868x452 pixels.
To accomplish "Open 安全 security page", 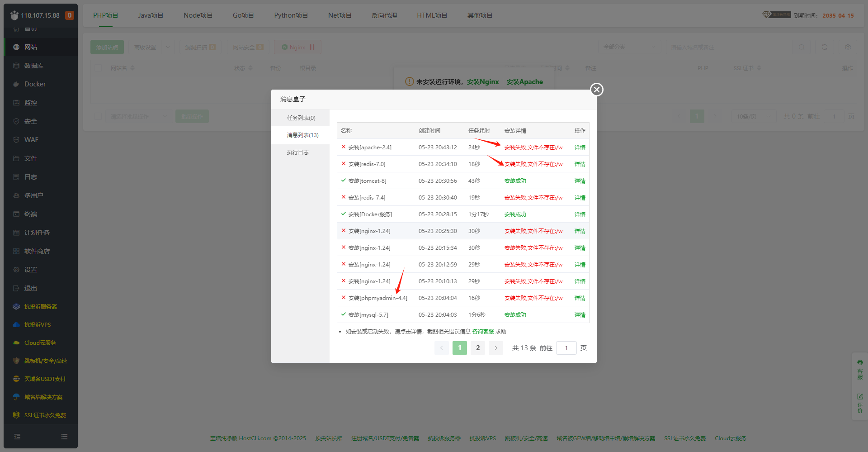I will (x=41, y=121).
